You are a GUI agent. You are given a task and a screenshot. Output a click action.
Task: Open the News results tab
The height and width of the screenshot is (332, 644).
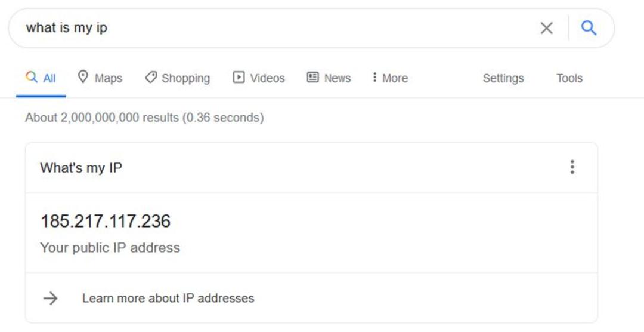tap(329, 78)
